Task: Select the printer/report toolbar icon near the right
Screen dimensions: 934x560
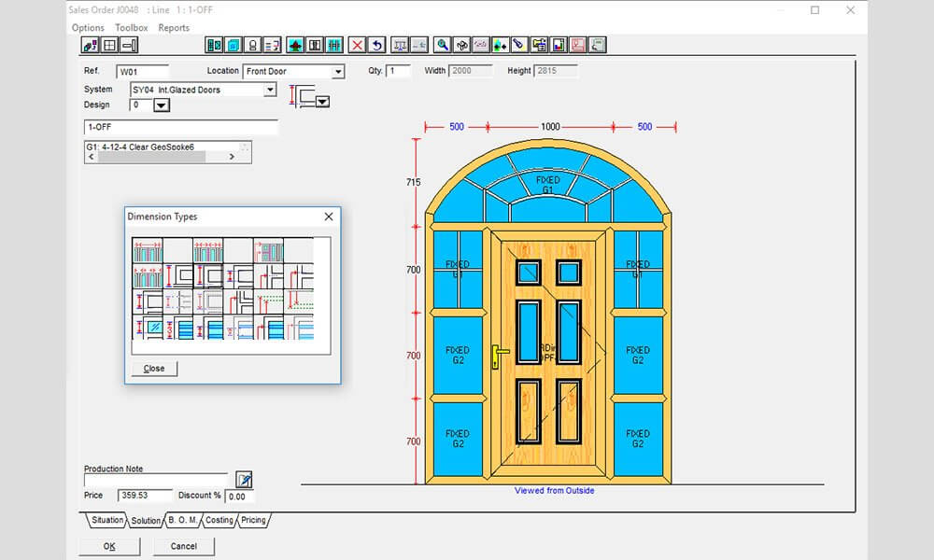Action: 578,44
